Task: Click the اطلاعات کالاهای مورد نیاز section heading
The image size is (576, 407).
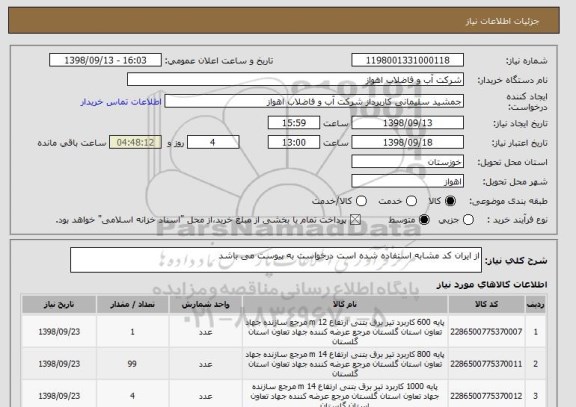Action: pos(492,285)
